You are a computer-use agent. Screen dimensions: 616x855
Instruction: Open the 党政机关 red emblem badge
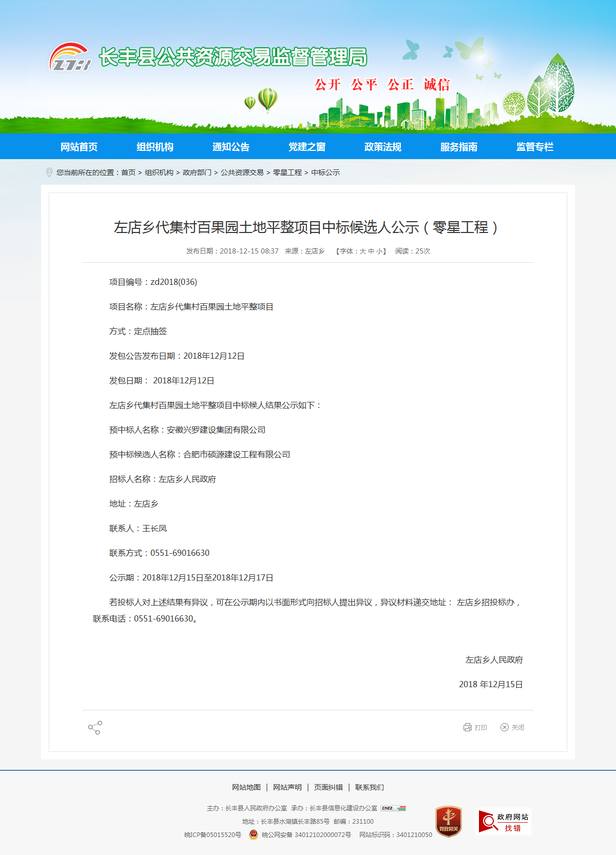[449, 821]
